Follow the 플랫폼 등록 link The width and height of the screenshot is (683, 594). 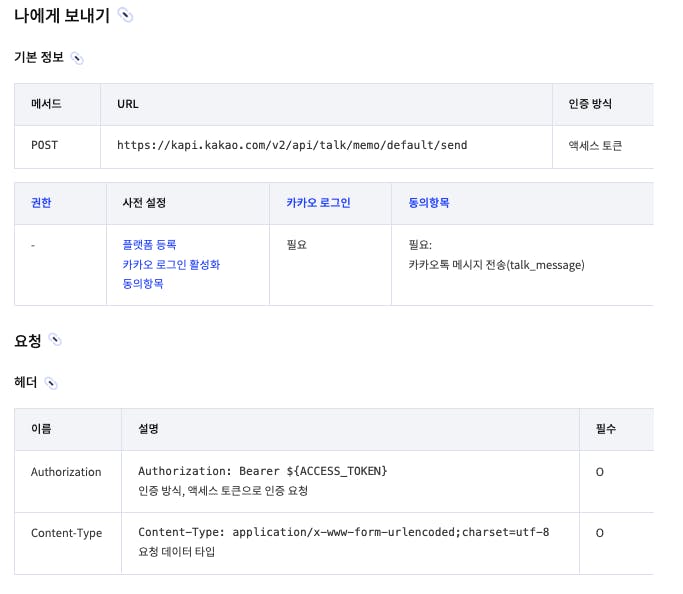tap(149, 244)
